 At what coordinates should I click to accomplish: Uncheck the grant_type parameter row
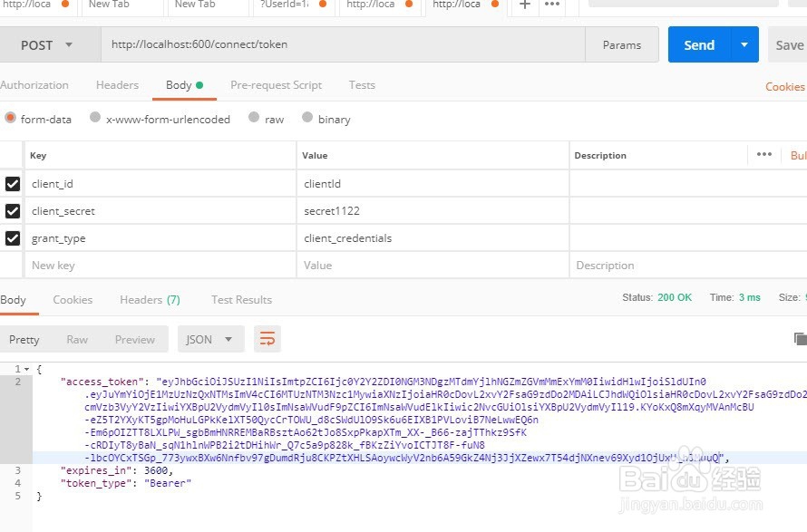coord(12,237)
